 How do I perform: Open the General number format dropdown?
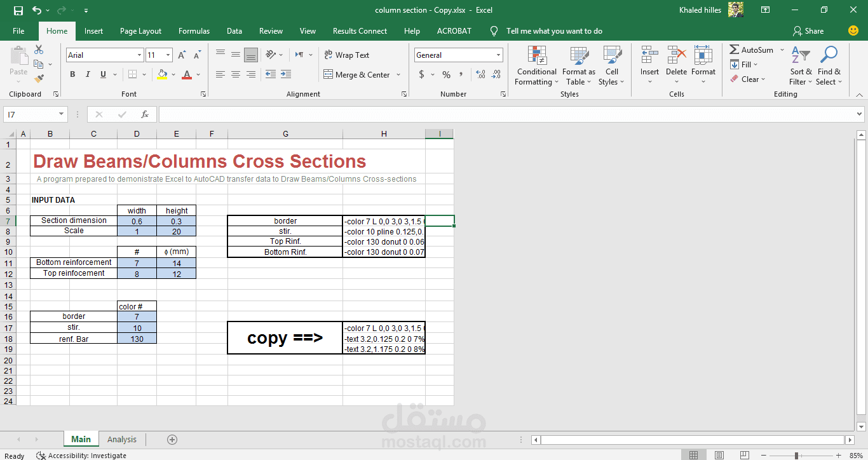[x=498, y=55]
